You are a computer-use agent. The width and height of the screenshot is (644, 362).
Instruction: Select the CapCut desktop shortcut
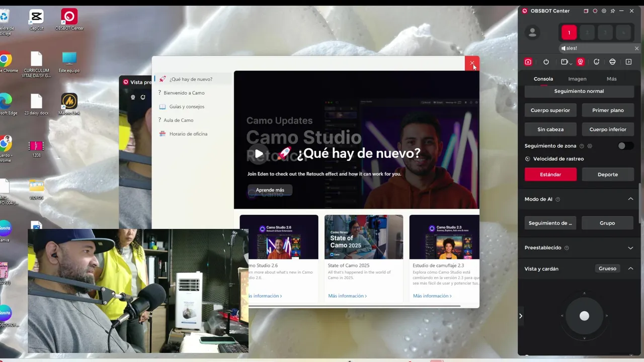click(x=36, y=20)
